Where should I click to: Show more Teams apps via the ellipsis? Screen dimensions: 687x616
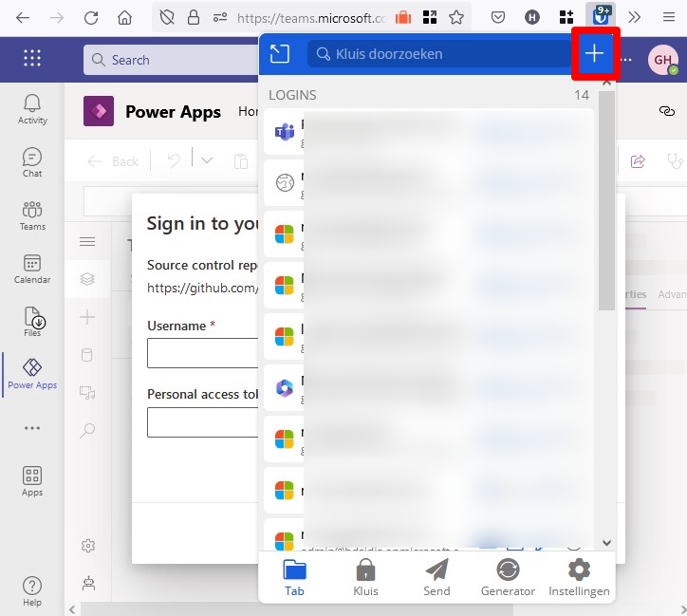(x=32, y=428)
